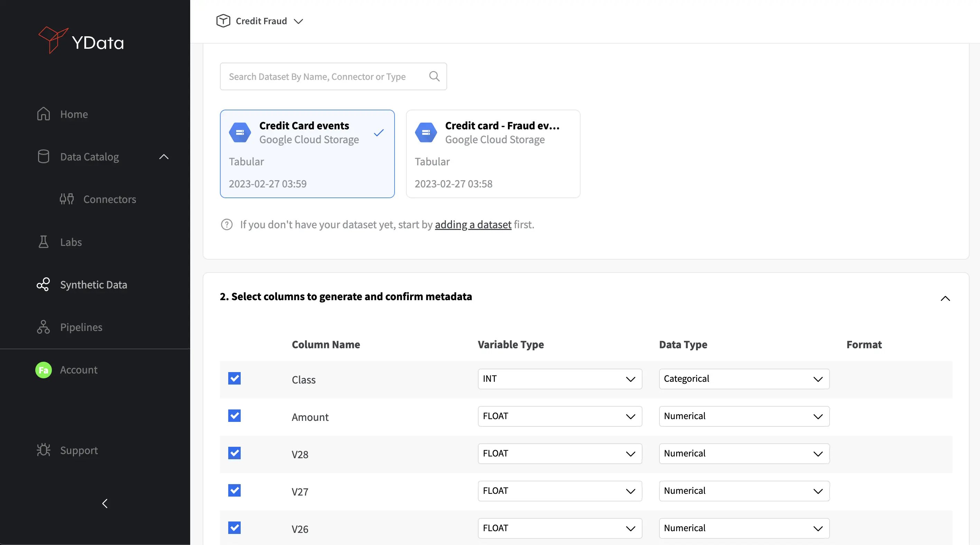
Task: Open Amount data type Numerical dropdown
Action: coord(744,416)
